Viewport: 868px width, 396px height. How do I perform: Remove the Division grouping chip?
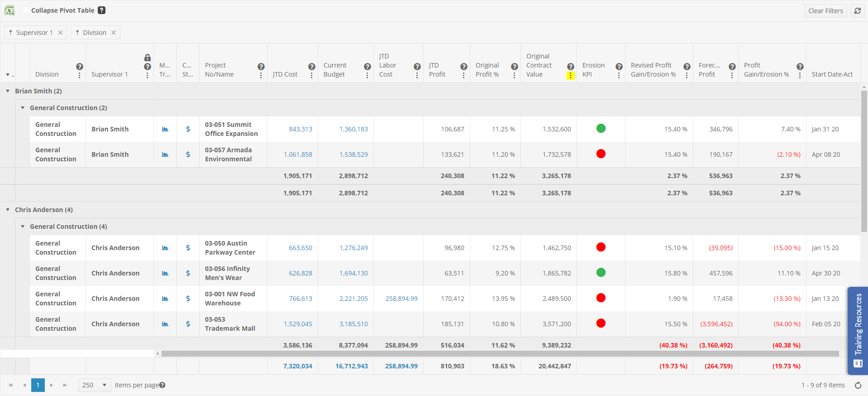click(114, 33)
